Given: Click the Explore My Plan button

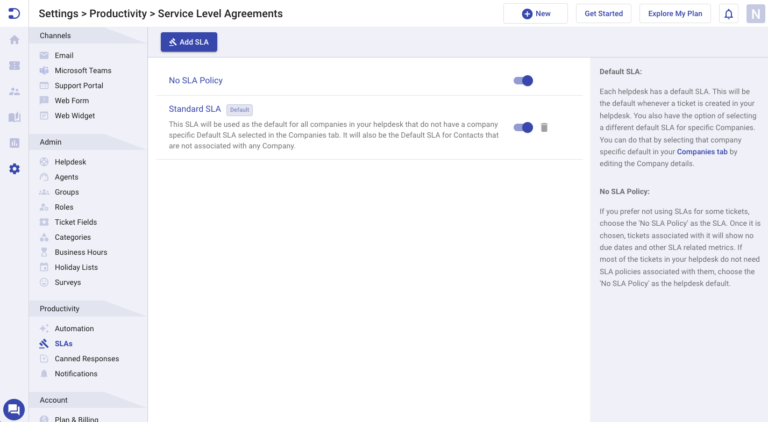Looking at the screenshot, I should 675,14.
